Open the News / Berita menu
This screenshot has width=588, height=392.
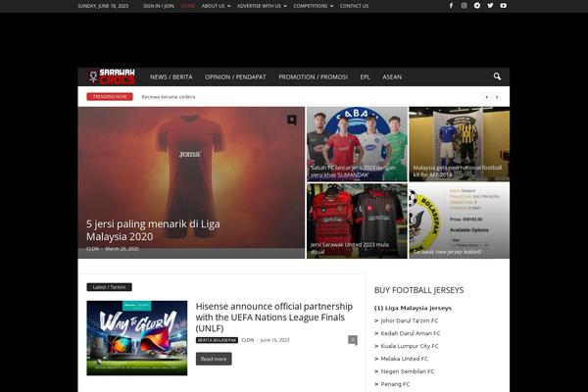pyautogui.click(x=171, y=76)
